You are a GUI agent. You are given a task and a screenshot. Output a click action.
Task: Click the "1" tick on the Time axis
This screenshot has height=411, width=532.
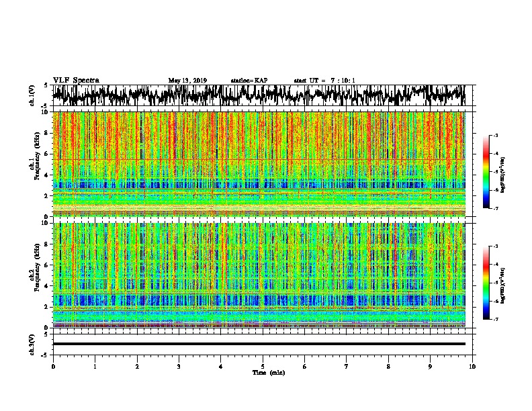(95, 367)
